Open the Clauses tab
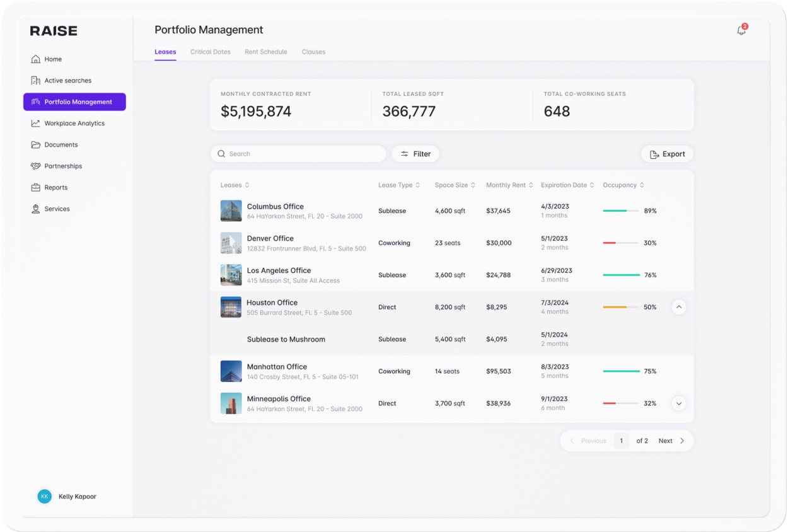The image size is (788, 532). tap(313, 52)
